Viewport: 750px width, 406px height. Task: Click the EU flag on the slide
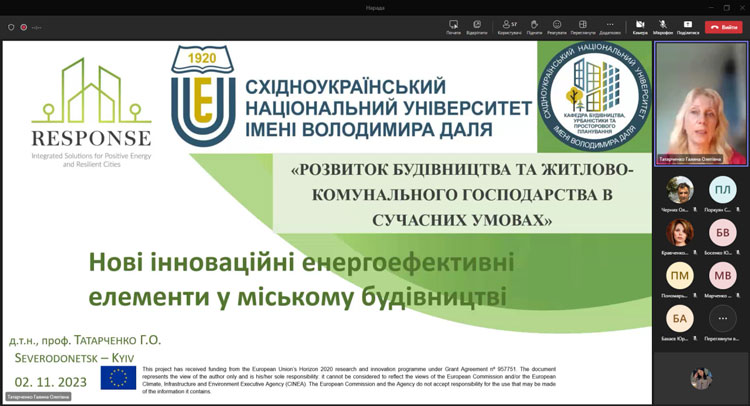point(118,378)
